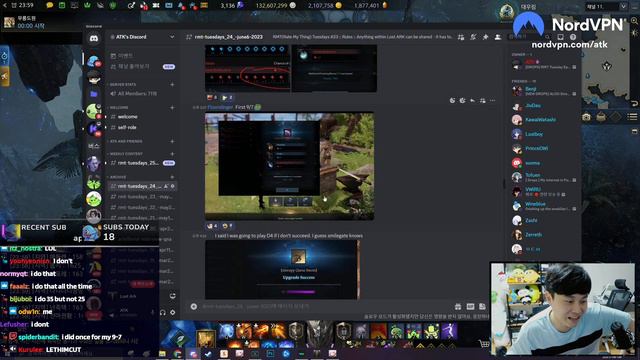The image size is (640, 360).
Task: Collapse ATK AND FRIENDS category
Action: pyautogui.click(x=126, y=141)
